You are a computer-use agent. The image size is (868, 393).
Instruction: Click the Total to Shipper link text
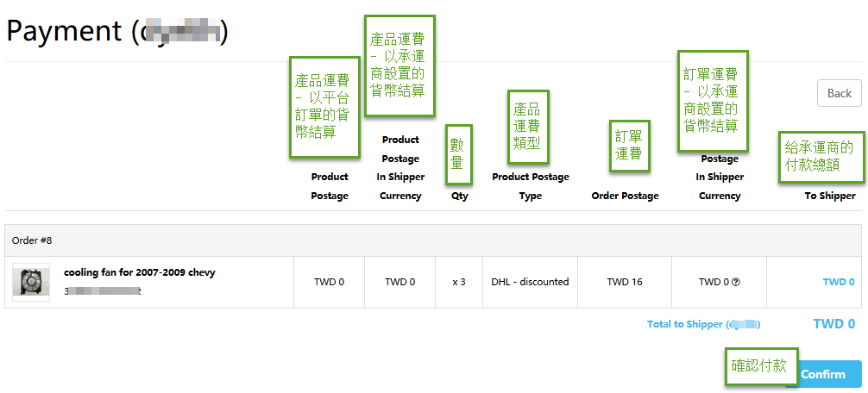point(703,324)
